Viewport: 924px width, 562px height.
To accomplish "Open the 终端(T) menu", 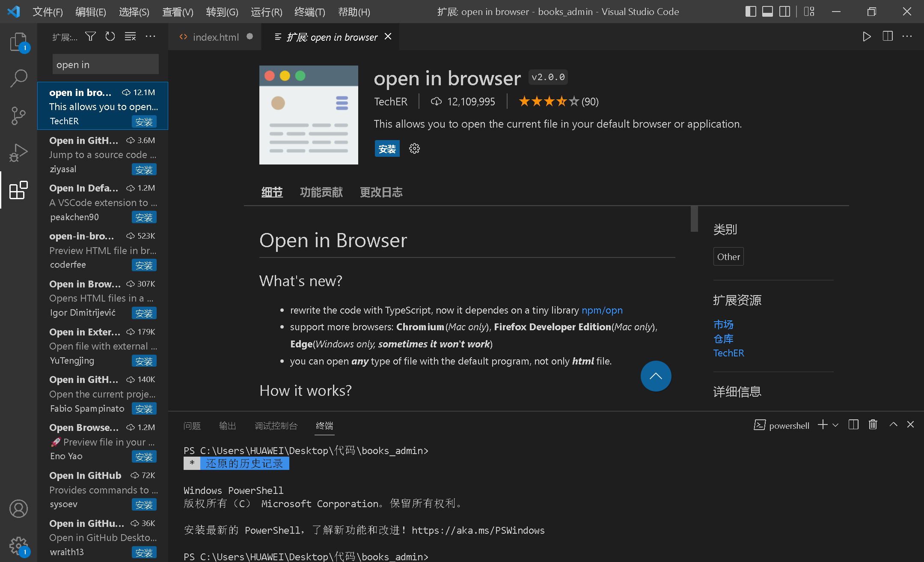I will 310,12.
